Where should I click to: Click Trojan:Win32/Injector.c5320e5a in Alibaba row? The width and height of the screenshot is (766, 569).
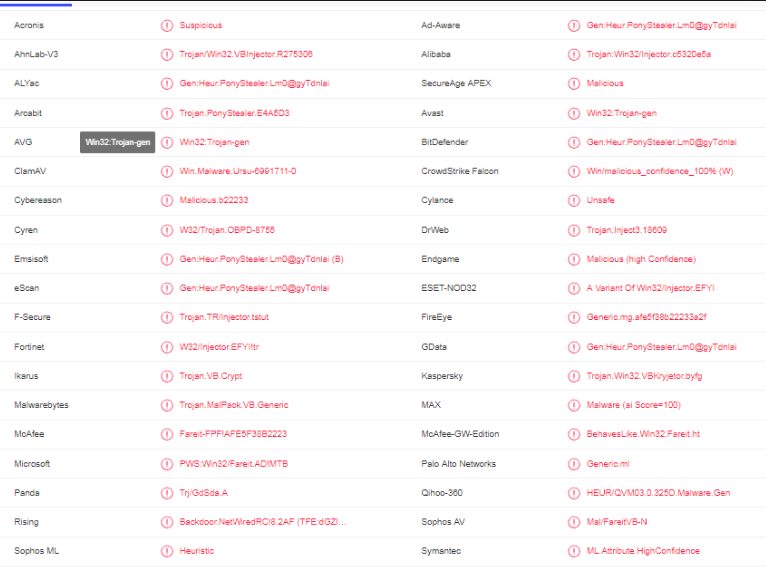(x=649, y=54)
